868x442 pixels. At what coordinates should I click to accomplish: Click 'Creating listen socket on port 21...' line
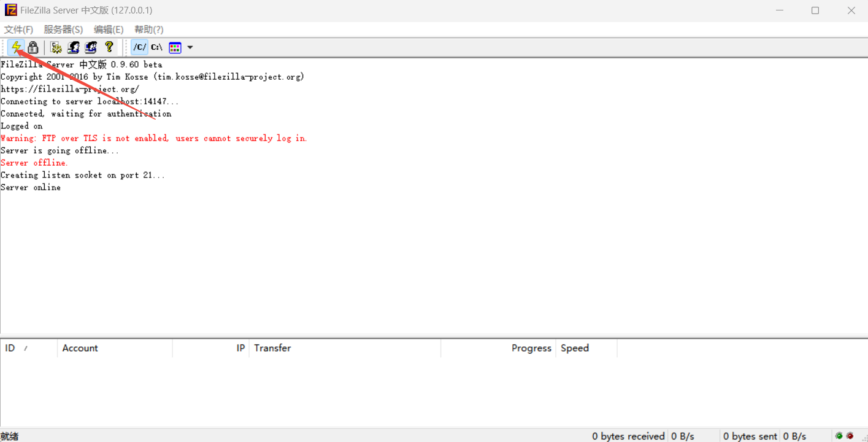83,175
